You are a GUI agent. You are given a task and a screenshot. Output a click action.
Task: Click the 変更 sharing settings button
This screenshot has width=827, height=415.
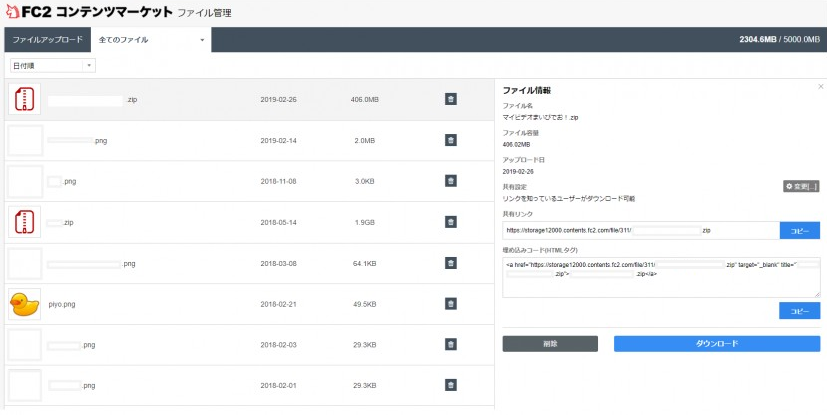(801, 186)
